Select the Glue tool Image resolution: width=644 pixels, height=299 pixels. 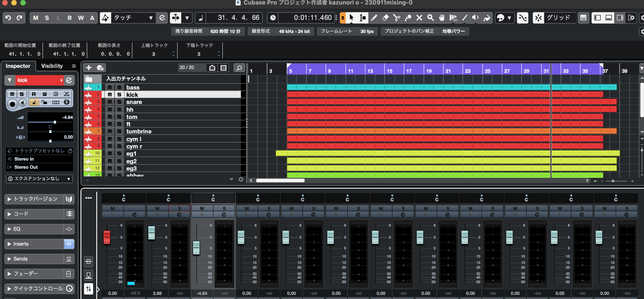[x=408, y=18]
